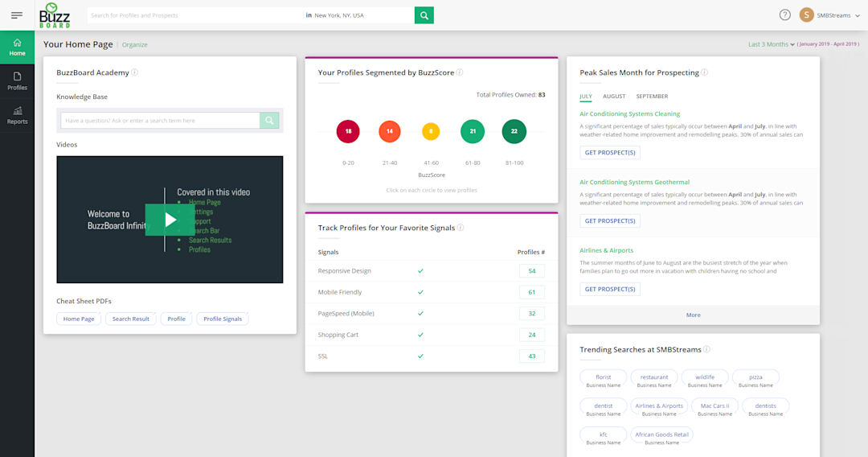868x457 pixels.
Task: Open 24 profiles for Shopping Cart
Action: tap(532, 335)
